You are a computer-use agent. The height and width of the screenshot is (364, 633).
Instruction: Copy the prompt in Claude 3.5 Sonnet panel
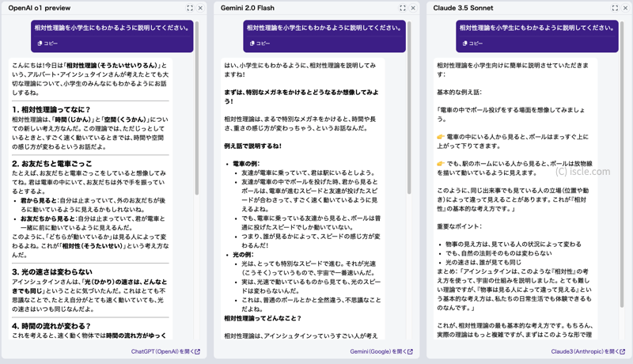click(x=472, y=44)
